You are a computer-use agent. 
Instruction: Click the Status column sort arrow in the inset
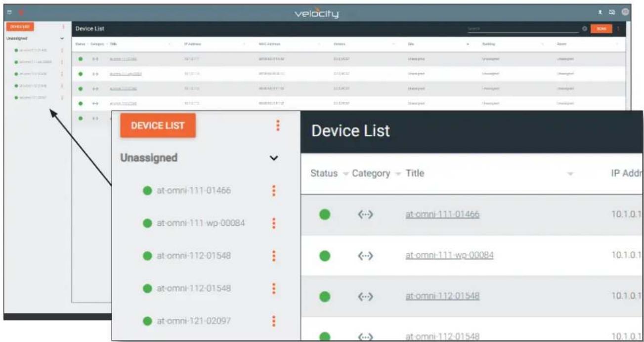pyautogui.click(x=345, y=174)
